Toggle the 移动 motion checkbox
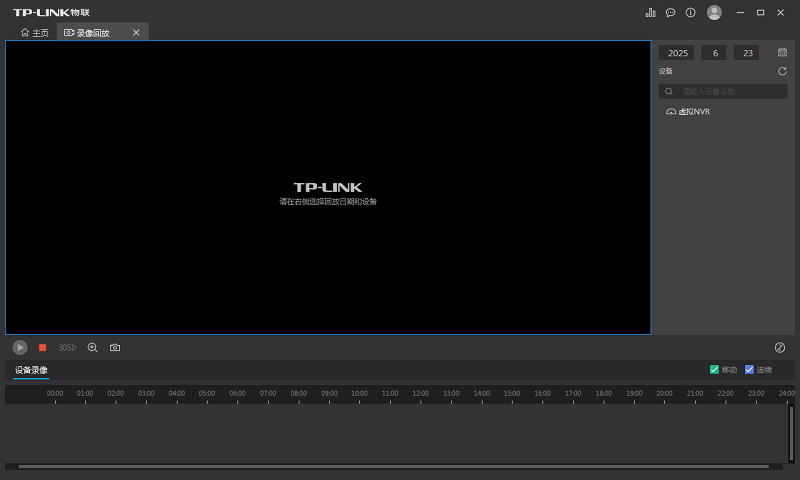800x480 pixels. (714, 369)
